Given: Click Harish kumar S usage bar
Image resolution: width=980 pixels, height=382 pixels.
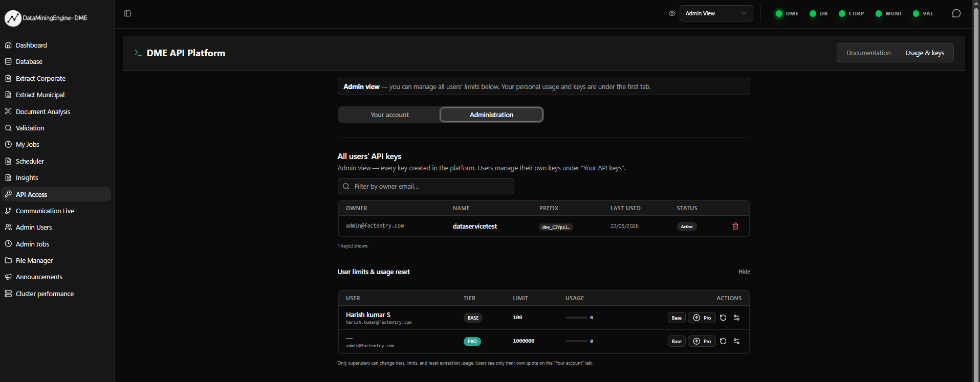Looking at the screenshot, I should (x=576, y=318).
